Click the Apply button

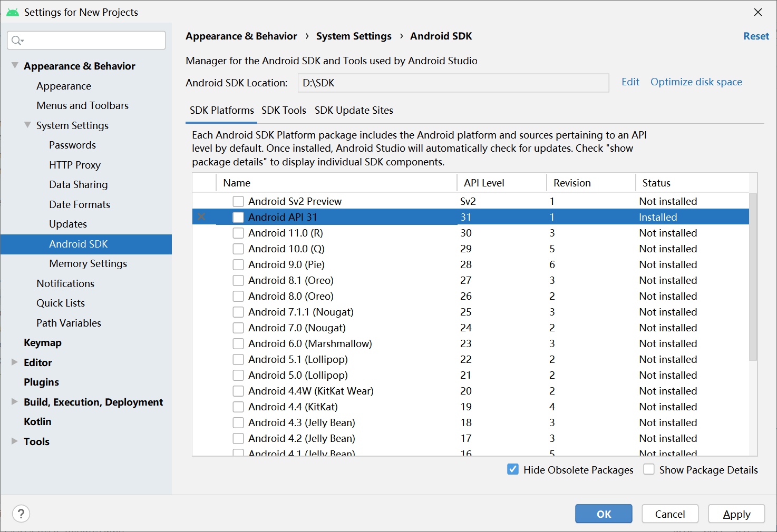coord(736,514)
